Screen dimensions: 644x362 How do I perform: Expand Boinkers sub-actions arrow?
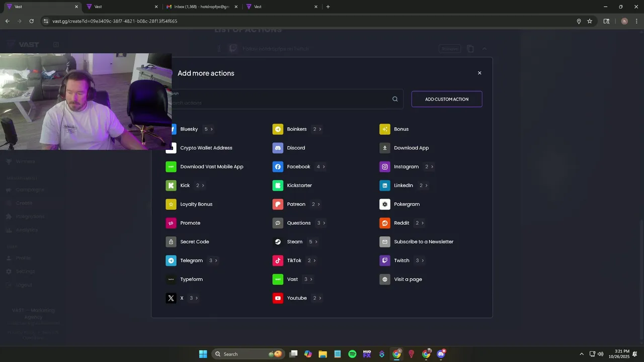pyautogui.click(x=320, y=129)
